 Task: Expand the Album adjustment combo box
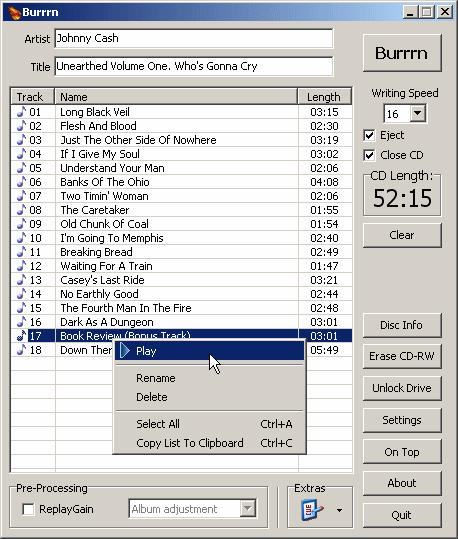[x=248, y=508]
